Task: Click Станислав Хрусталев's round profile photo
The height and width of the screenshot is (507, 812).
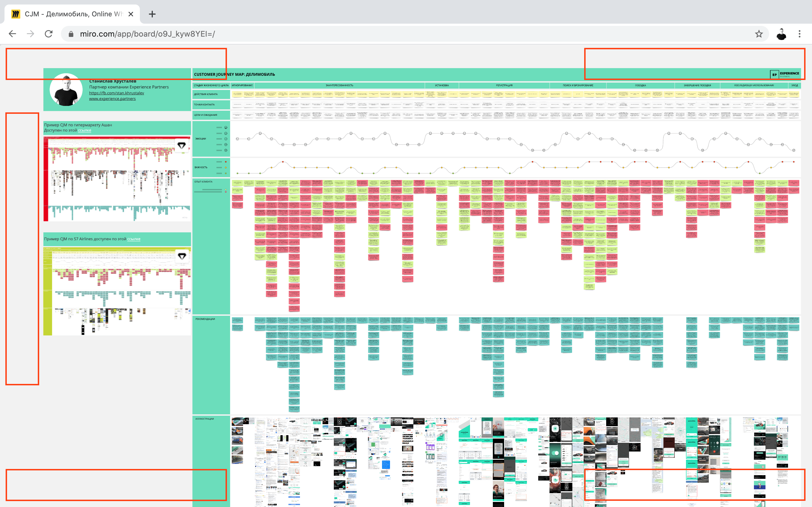Action: pyautogui.click(x=66, y=90)
